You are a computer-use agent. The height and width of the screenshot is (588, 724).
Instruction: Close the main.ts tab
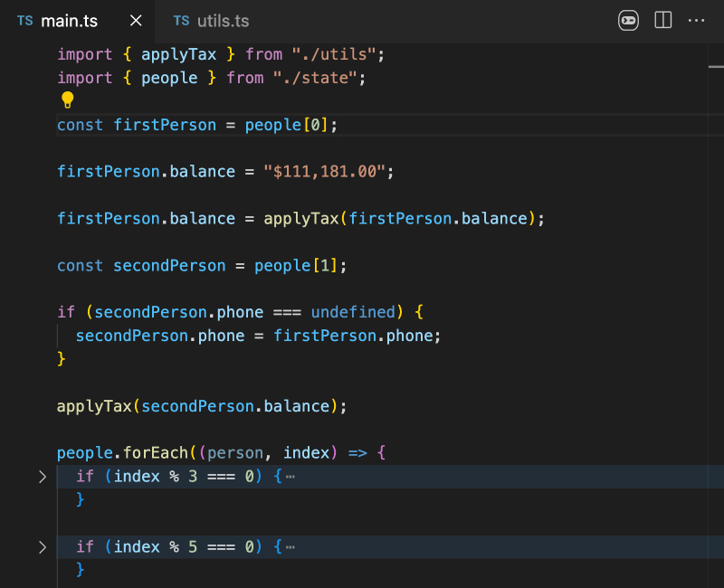[135, 20]
